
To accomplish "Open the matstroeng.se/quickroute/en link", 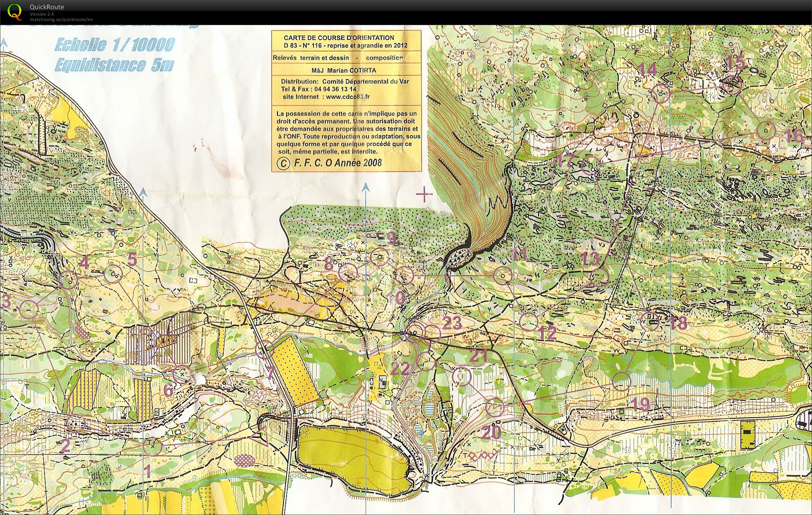I will 61,19.
